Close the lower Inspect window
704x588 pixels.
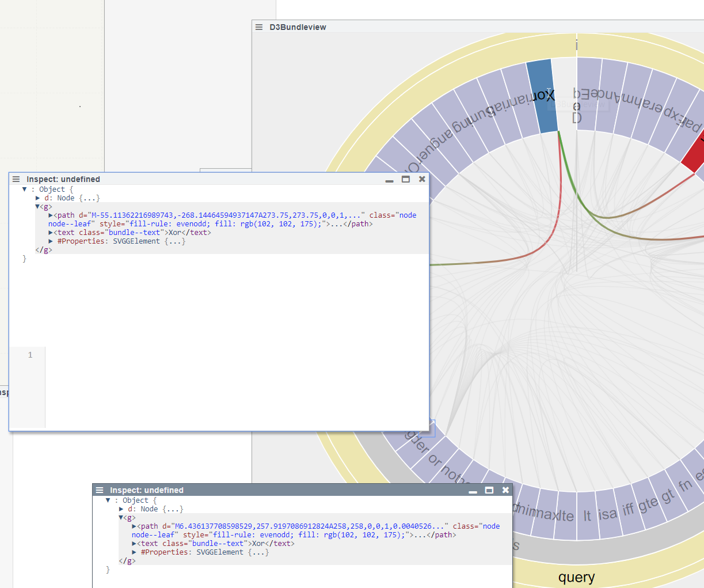point(505,490)
